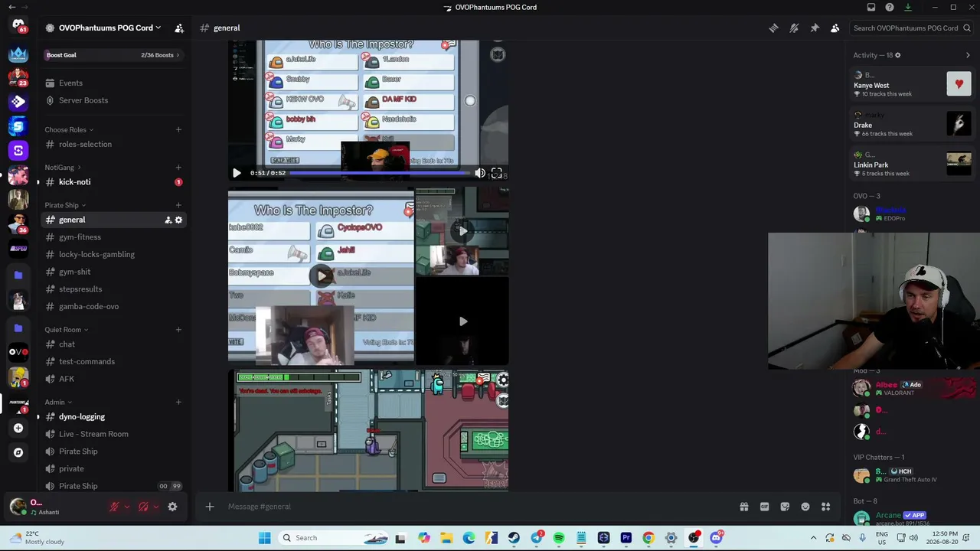Click the add a server plus icon
Image resolution: width=980 pixels, height=551 pixels.
[x=18, y=429]
